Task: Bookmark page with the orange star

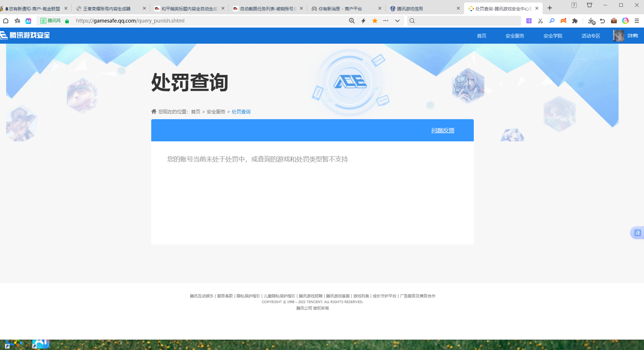Action: [375, 21]
